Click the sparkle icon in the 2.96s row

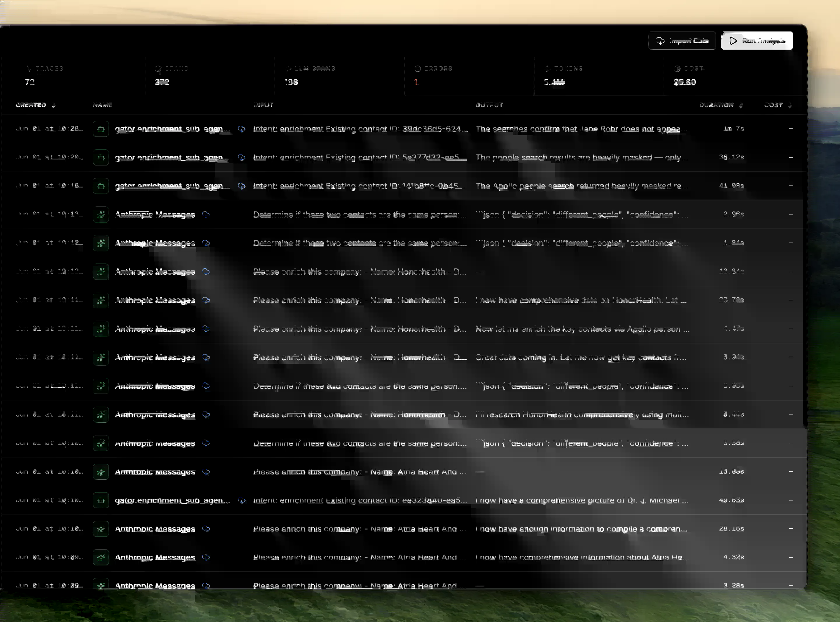[x=101, y=215]
